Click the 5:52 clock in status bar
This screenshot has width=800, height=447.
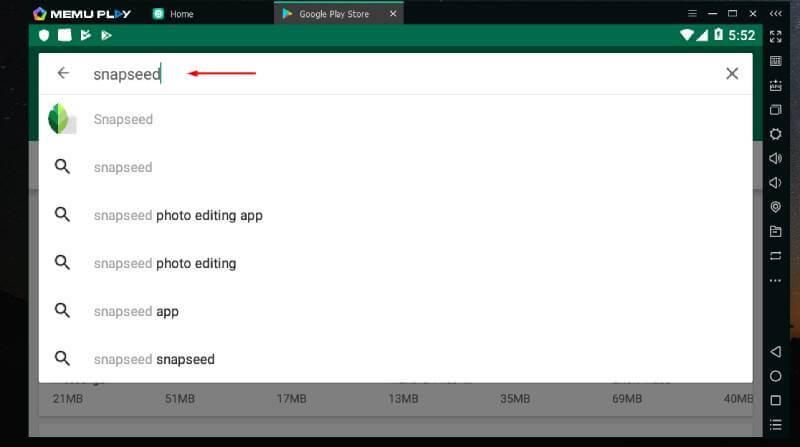pos(741,35)
